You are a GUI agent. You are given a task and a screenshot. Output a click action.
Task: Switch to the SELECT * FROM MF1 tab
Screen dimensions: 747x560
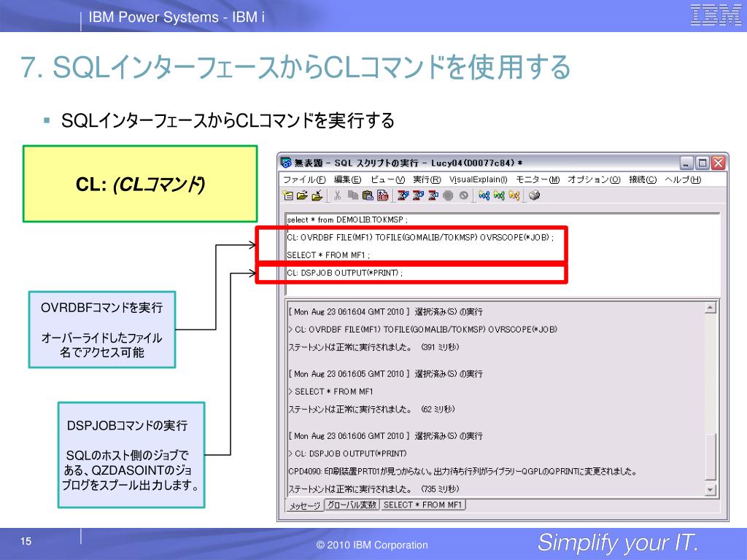click(x=423, y=505)
